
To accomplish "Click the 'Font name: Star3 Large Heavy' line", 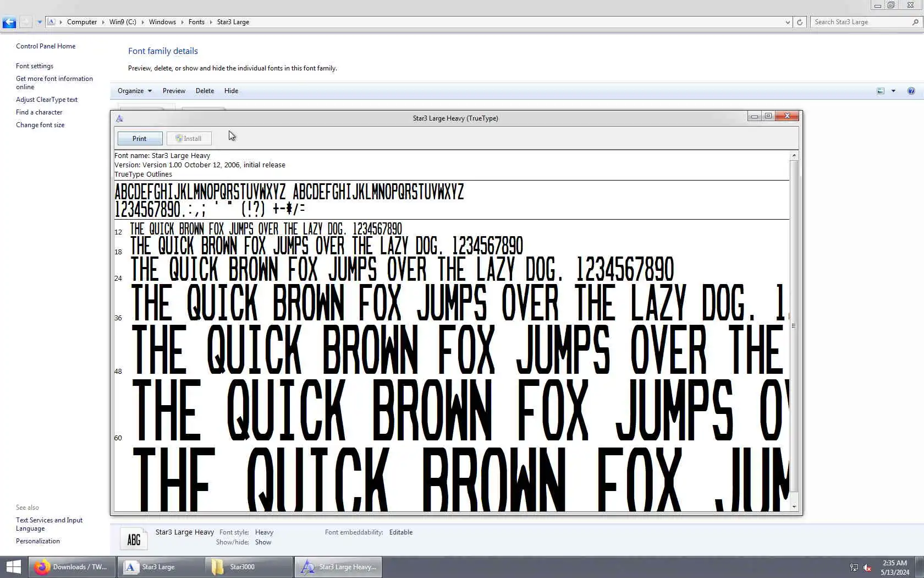I will 162,156.
